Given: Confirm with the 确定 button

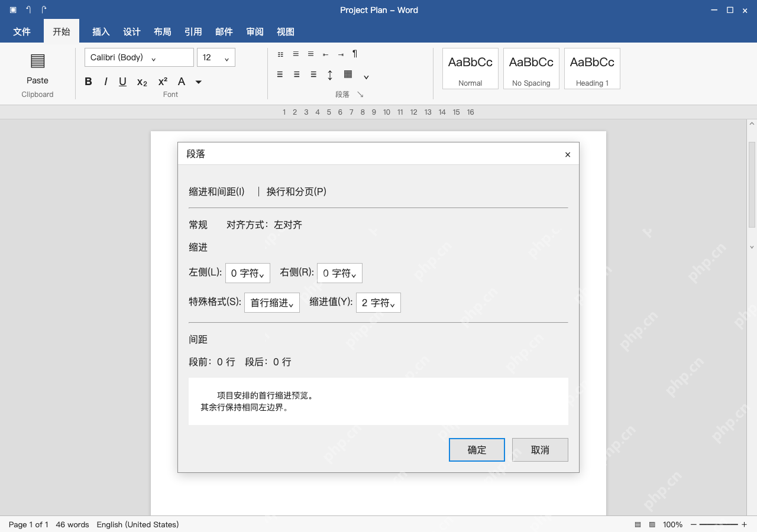Looking at the screenshot, I should tap(477, 450).
